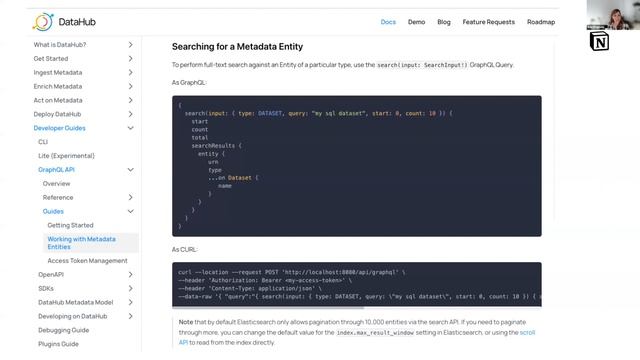Open DataHub Metadata Model sidebar item
This screenshot has height=360, width=640.
[x=76, y=302]
